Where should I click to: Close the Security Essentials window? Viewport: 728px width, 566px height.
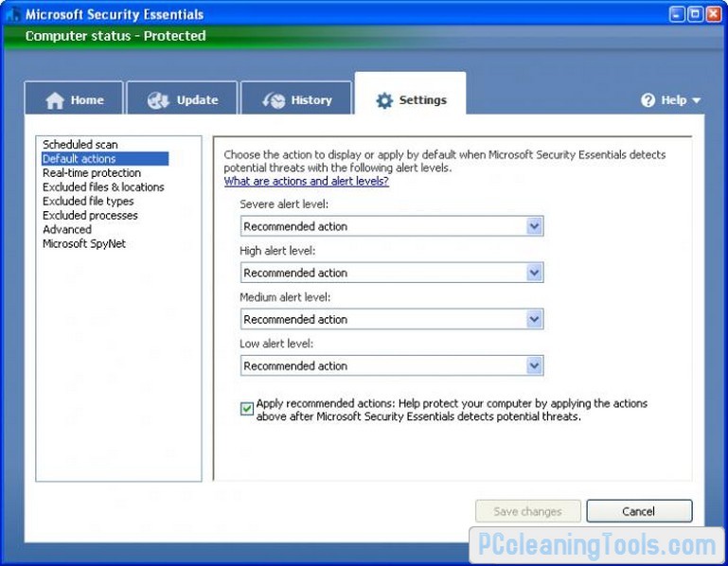pyautogui.click(x=714, y=14)
